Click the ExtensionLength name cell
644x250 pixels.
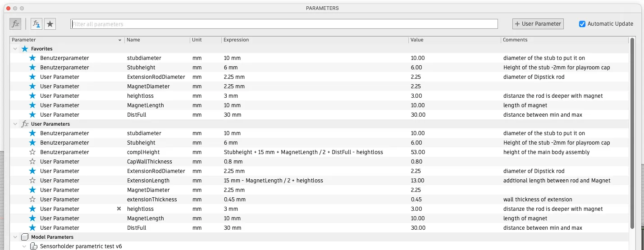[x=148, y=181]
